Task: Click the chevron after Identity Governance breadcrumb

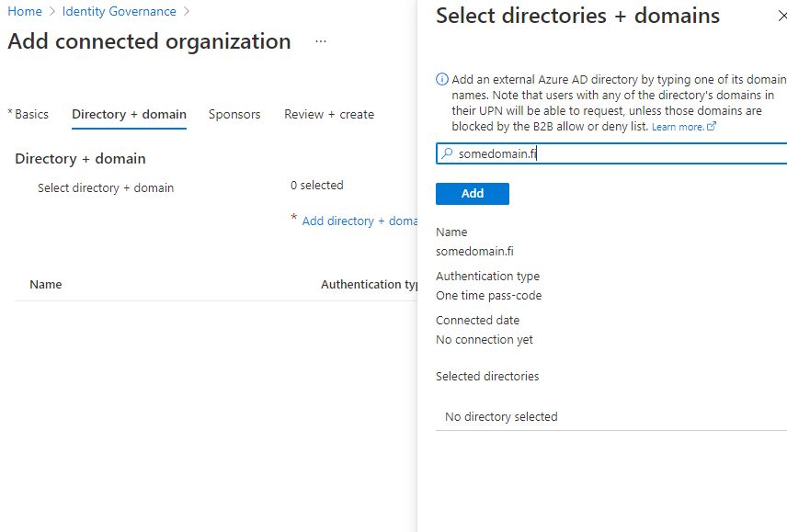Action: [x=187, y=12]
